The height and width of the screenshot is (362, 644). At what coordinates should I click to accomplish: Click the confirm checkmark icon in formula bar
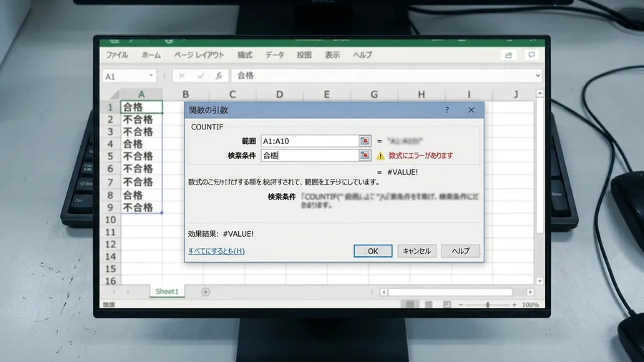tap(200, 76)
